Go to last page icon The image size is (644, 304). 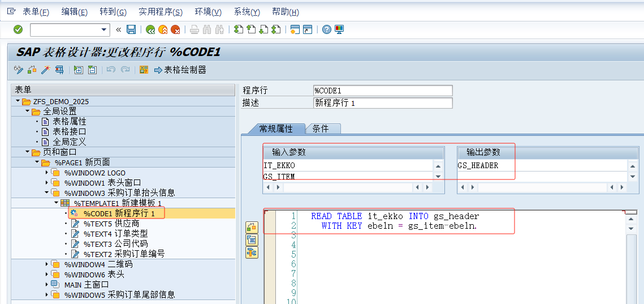(275, 29)
